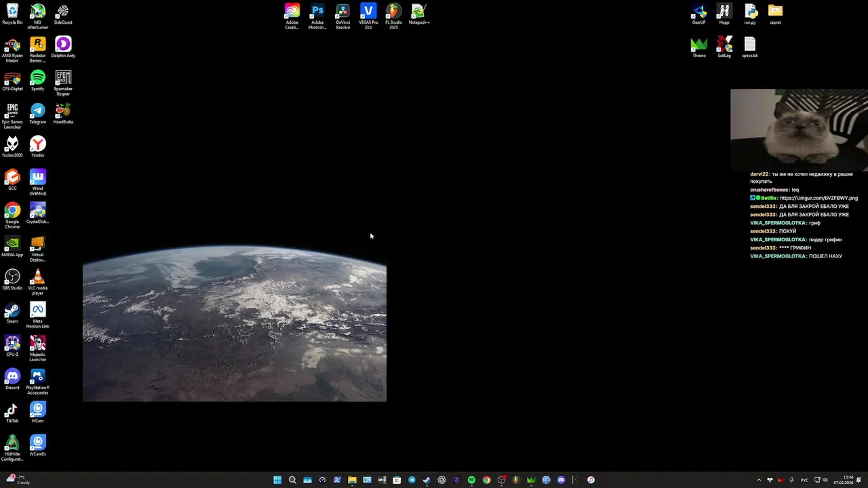Open the Cloudy weather widget
The height and width of the screenshot is (488, 868).
point(17,480)
